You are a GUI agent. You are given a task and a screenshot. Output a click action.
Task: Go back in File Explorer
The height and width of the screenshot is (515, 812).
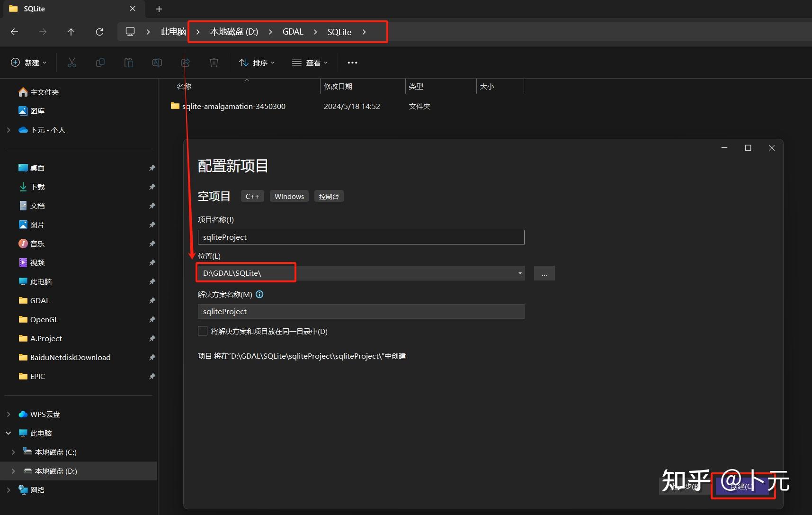tap(15, 32)
